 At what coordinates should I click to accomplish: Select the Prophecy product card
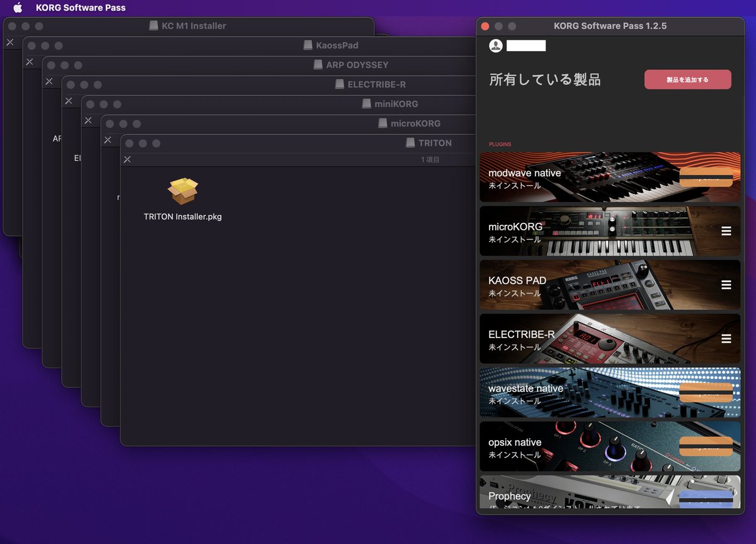tap(610, 492)
